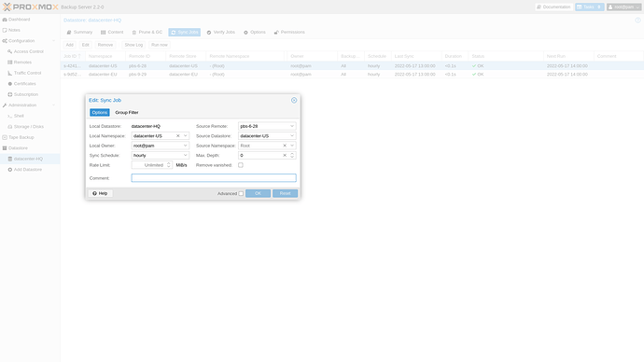Click the help icon beside datastore title
This screenshot has width=644, height=362.
click(x=637, y=21)
